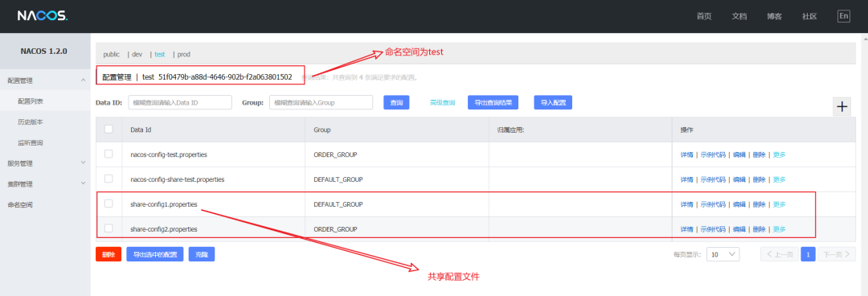Check the nacos-config-test.properties row checkbox
The height and width of the screenshot is (296, 868).
click(108, 154)
